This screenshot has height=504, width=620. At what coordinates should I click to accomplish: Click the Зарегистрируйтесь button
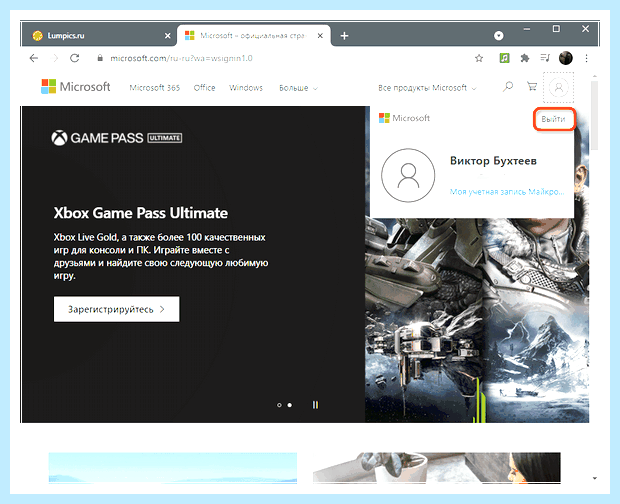[117, 309]
